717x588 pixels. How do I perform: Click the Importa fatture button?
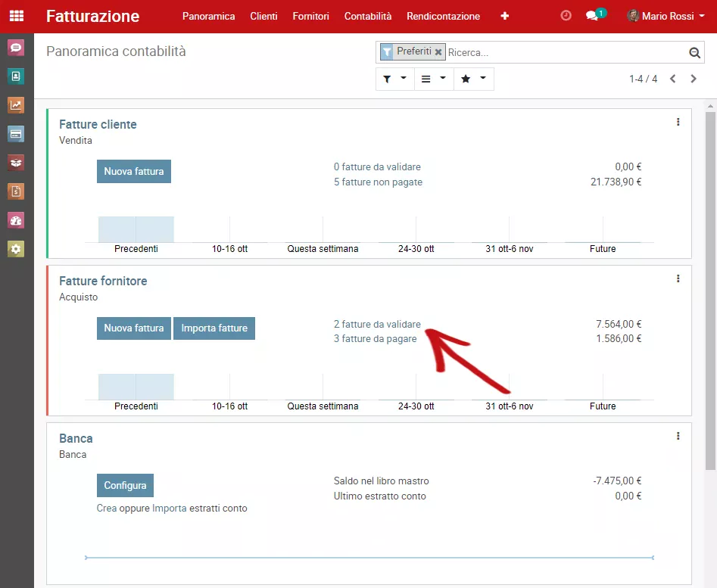click(x=214, y=328)
